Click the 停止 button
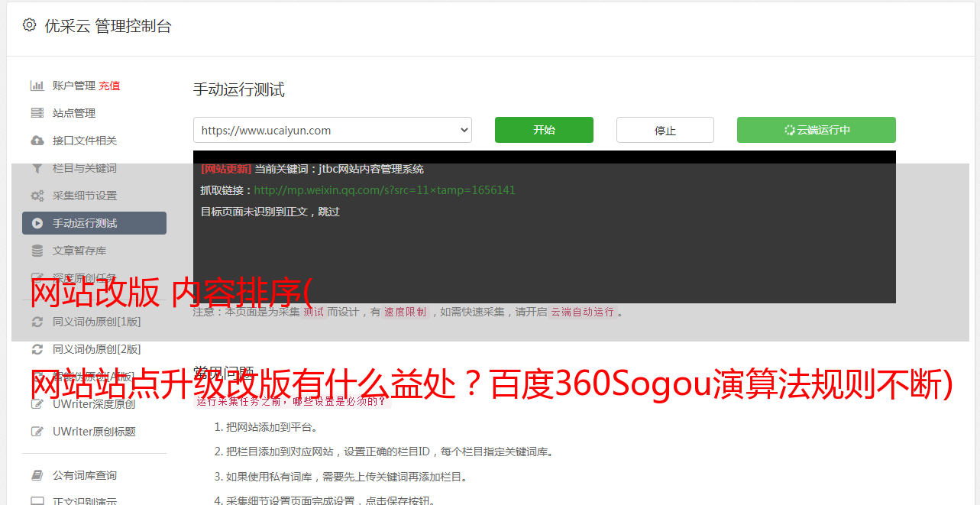Image resolution: width=980 pixels, height=505 pixels. 665,130
